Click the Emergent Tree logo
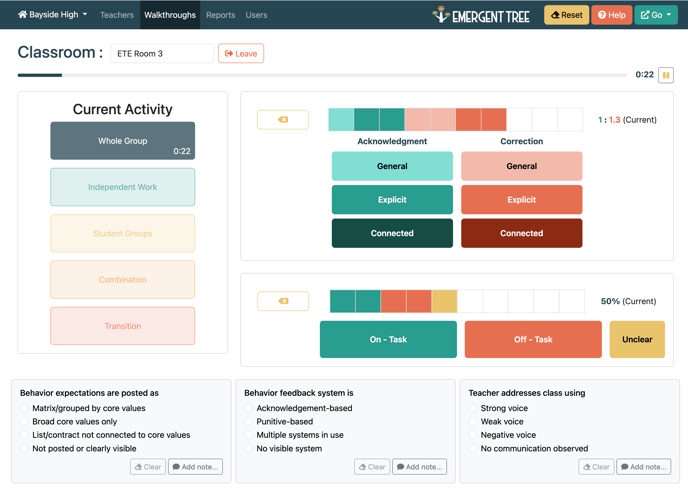The image size is (688, 491). [481, 15]
